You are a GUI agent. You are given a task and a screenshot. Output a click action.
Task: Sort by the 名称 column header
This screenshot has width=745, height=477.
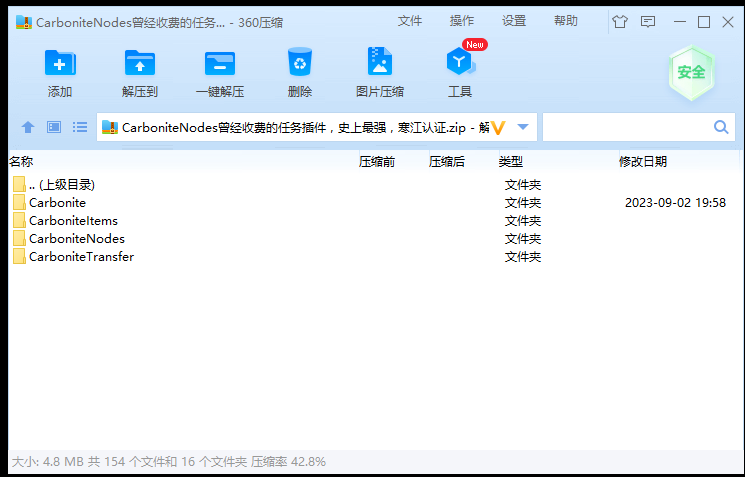(21, 161)
